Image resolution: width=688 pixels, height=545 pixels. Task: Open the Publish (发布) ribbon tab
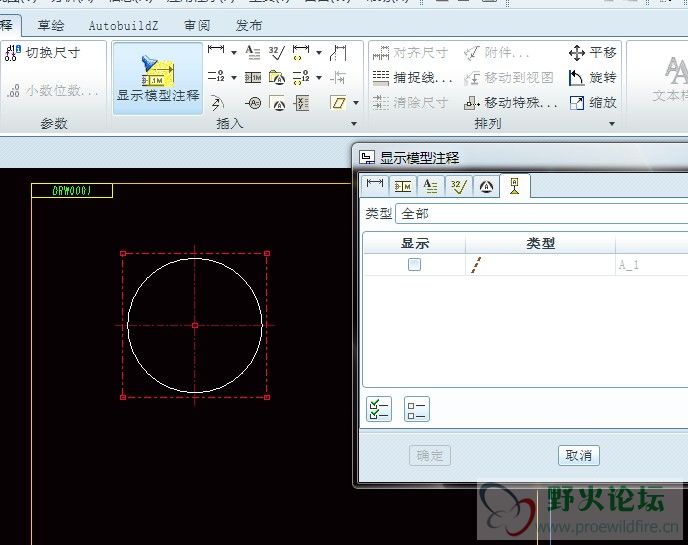point(249,25)
